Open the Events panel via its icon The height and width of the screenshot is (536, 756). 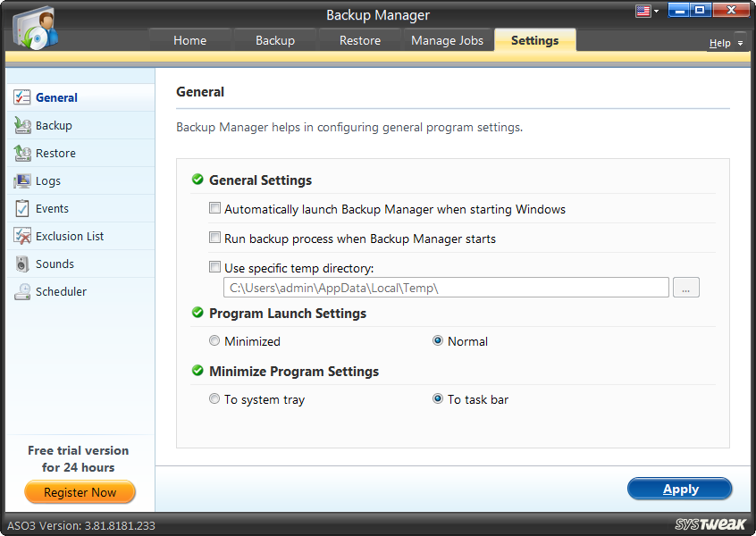[x=21, y=208]
